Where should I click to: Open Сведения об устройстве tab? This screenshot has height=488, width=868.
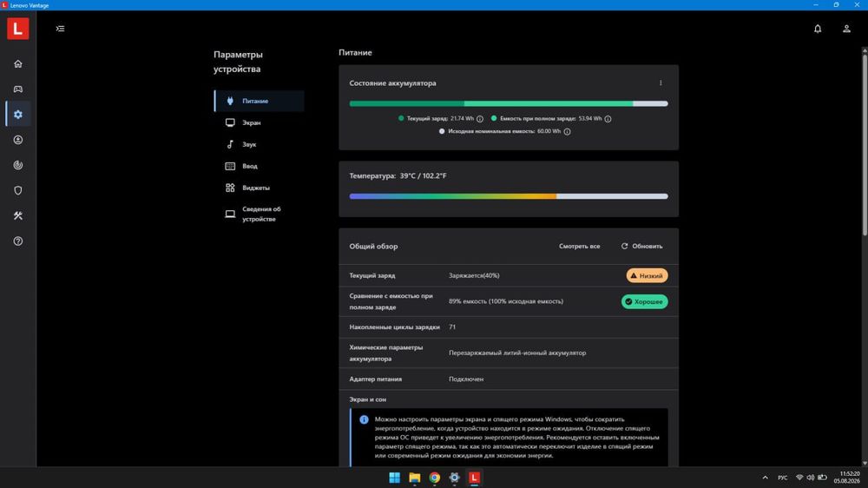(x=259, y=214)
